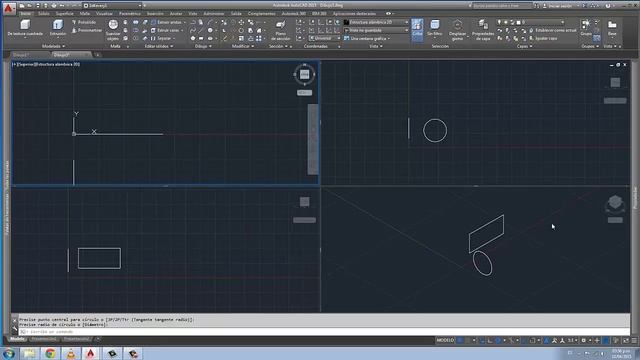Click the Base view icon
Screen dimensions: 640x360
[x=612, y=25]
